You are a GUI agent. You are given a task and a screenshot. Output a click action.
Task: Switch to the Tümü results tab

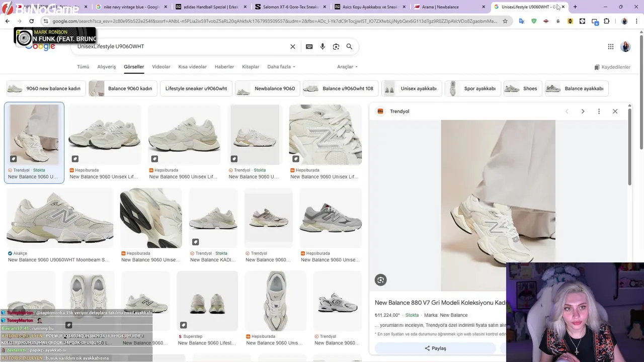[83, 67]
